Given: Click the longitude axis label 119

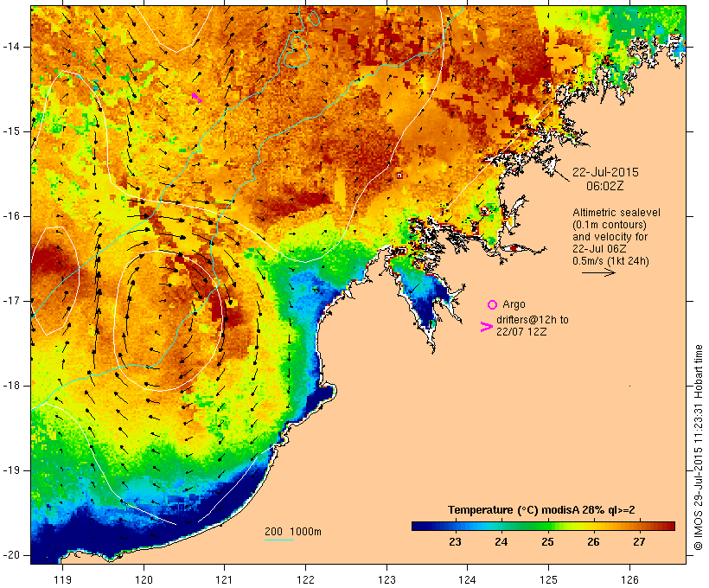Looking at the screenshot, I should (x=62, y=579).
